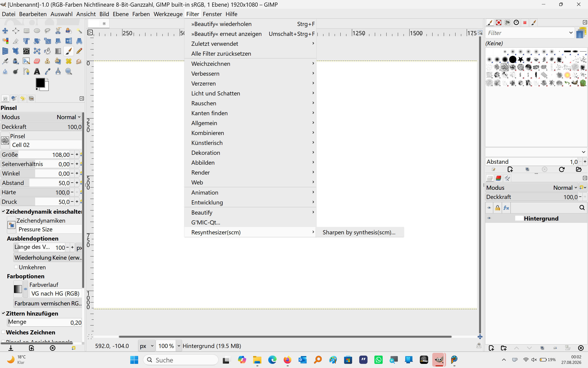This screenshot has height=368, width=588.
Task: Open the Werkzeuge menu
Action: click(168, 14)
